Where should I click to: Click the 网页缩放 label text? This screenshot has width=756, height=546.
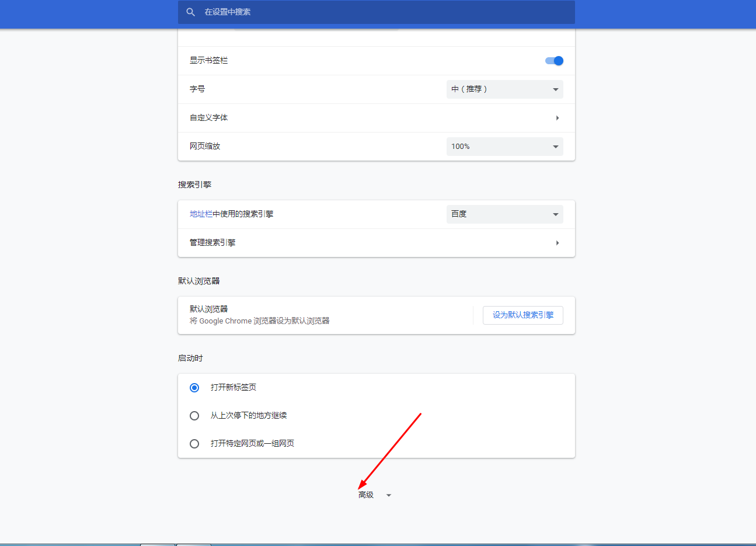point(205,147)
